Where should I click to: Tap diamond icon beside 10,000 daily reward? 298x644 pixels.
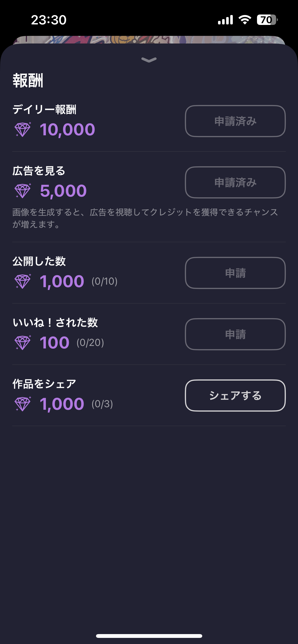tap(23, 129)
